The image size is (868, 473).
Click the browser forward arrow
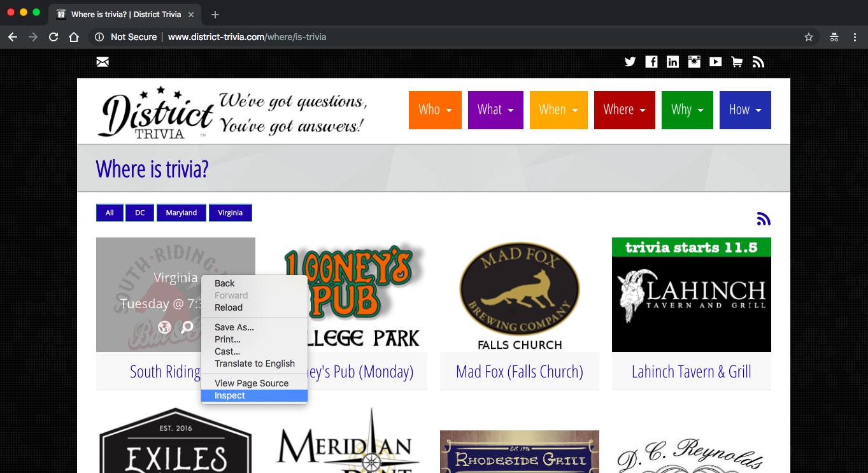[x=33, y=37]
